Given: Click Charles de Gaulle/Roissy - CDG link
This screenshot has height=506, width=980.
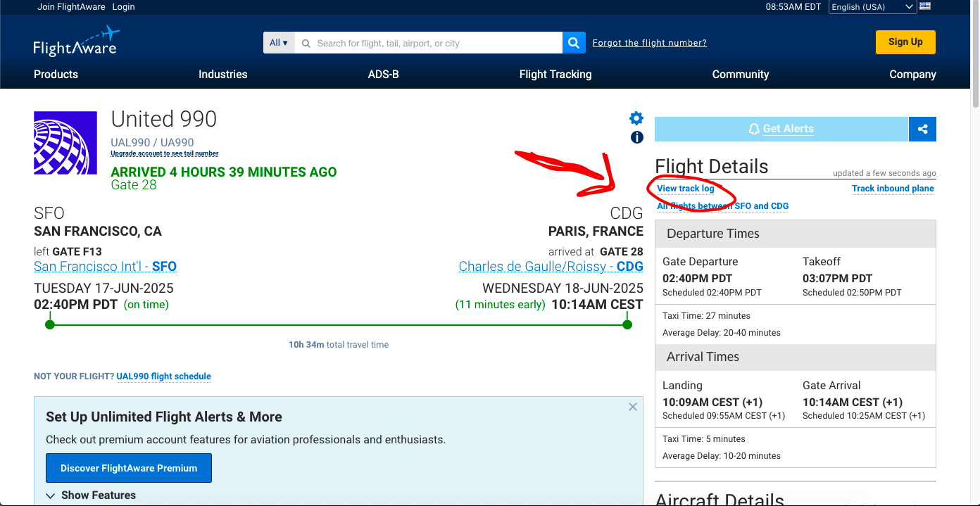Looking at the screenshot, I should (551, 267).
